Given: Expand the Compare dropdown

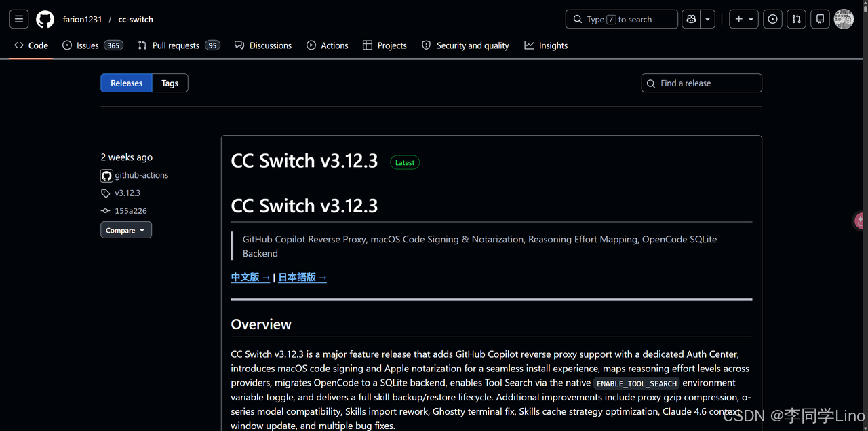Looking at the screenshot, I should pyautogui.click(x=126, y=230).
